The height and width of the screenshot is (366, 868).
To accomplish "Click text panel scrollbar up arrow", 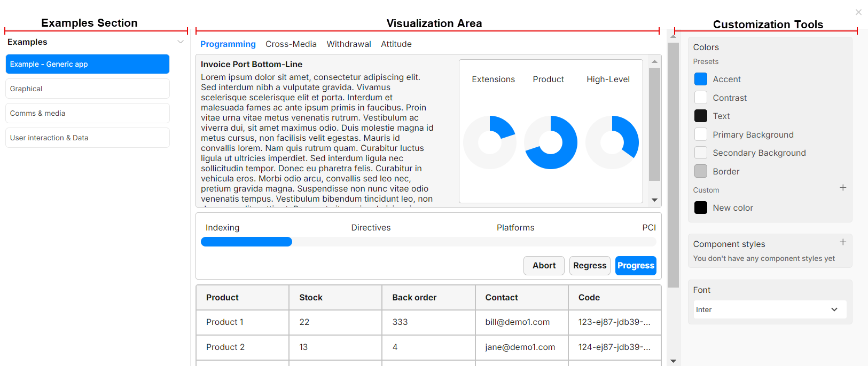I will coord(654,61).
